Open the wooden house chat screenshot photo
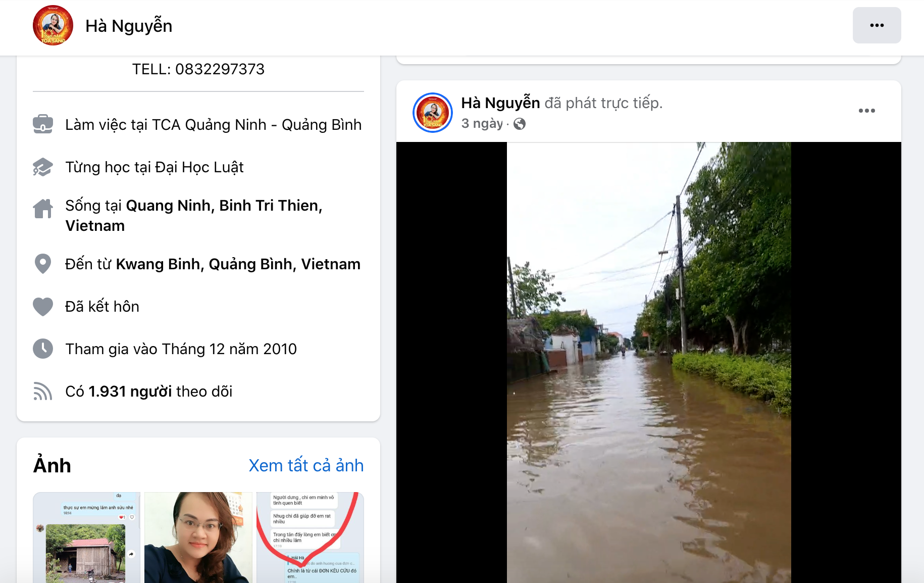924x583 pixels. point(86,538)
